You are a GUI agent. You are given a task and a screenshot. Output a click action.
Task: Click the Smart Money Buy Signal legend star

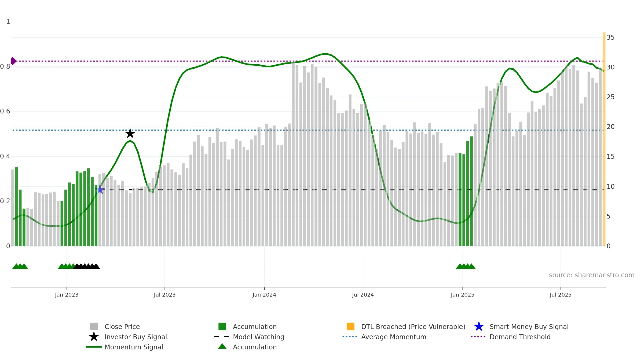coord(479,327)
